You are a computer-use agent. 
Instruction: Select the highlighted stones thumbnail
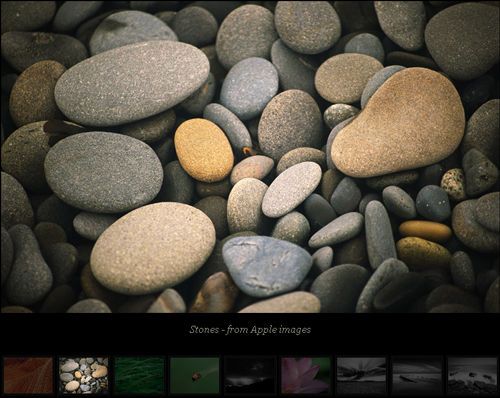84,375
